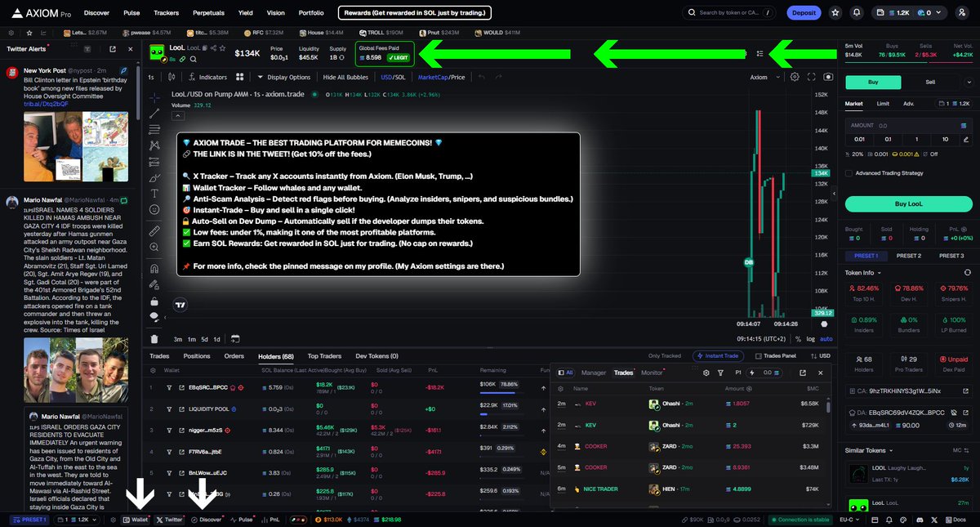Open the list layout icon beside token stats
This screenshot has height=527, width=980.
(759, 53)
